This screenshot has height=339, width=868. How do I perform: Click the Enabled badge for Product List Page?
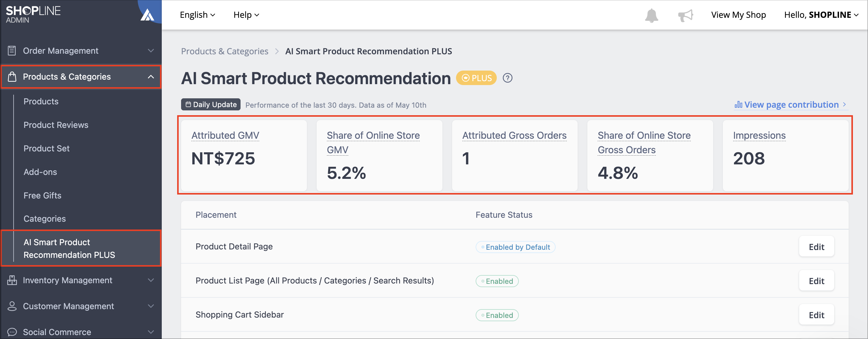pos(497,281)
